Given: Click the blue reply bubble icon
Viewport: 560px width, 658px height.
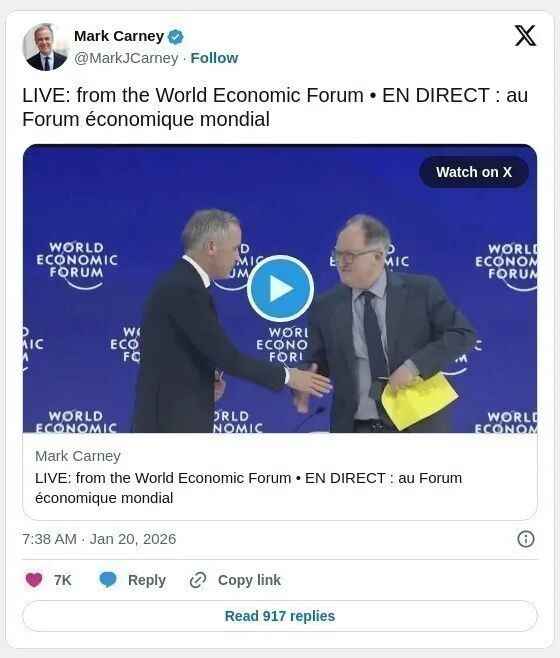Looking at the screenshot, I should pyautogui.click(x=108, y=580).
